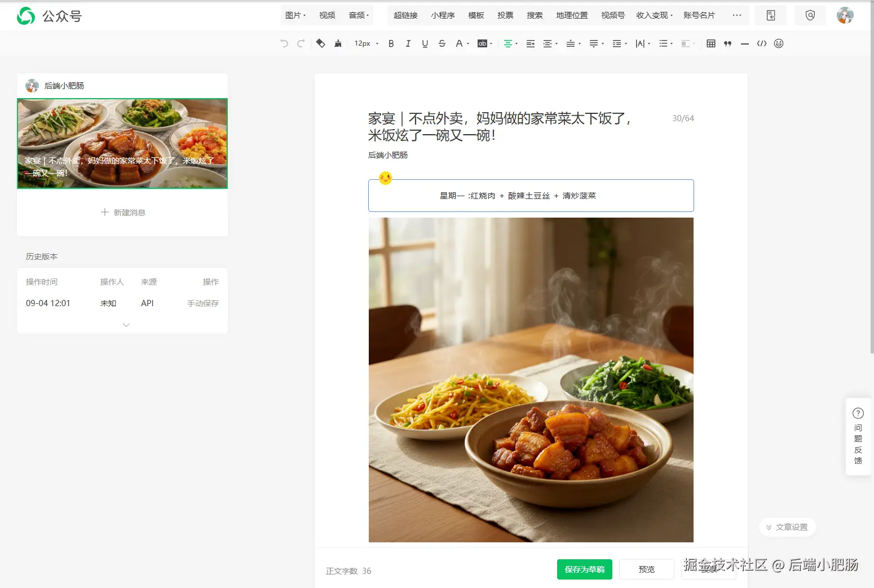Toggle underline formatting
Screen dimensions: 874x588
[425, 43]
